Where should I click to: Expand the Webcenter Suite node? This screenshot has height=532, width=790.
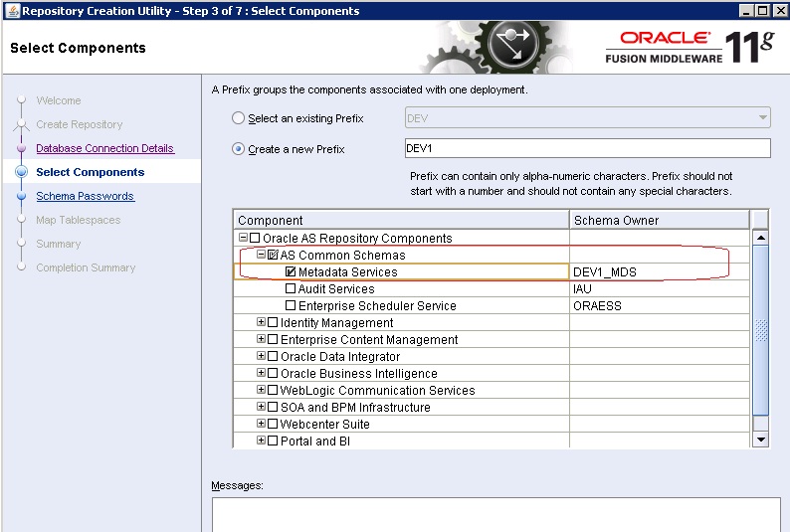click(261, 424)
